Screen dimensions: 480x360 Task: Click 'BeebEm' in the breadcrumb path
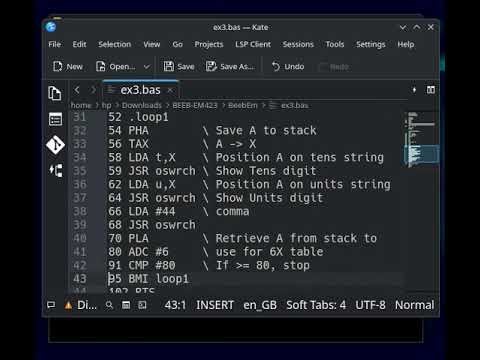[x=243, y=105]
